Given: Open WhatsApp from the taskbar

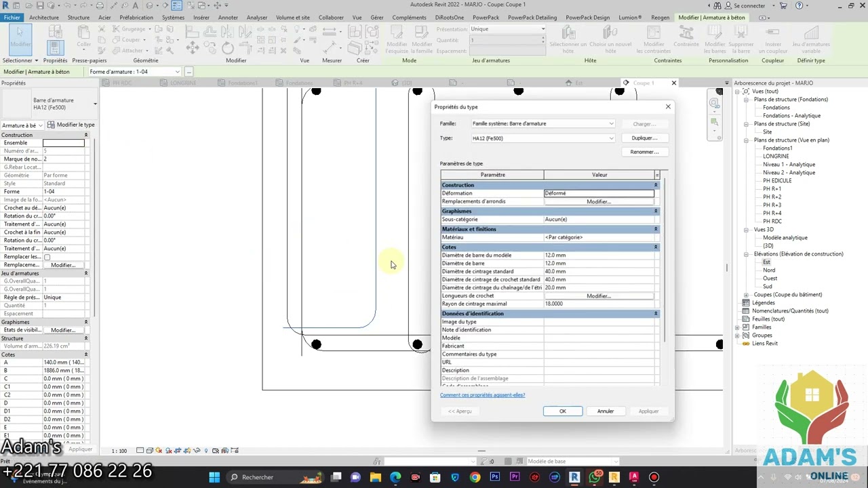Looking at the screenshot, I should click(x=595, y=477).
